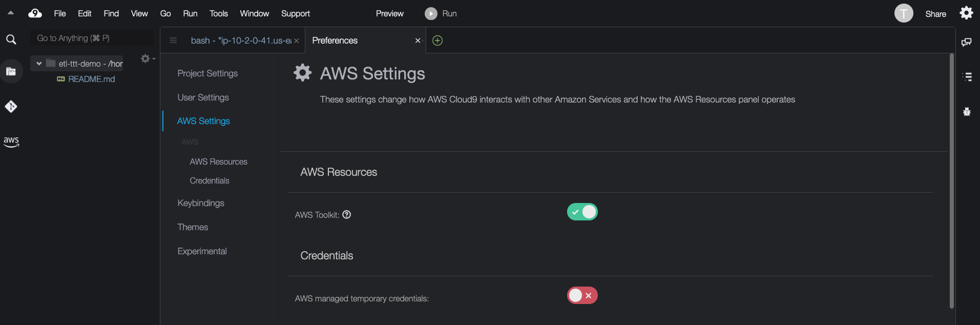980x325 pixels.
Task: Open the Source Control git panel icon
Action: (11, 106)
